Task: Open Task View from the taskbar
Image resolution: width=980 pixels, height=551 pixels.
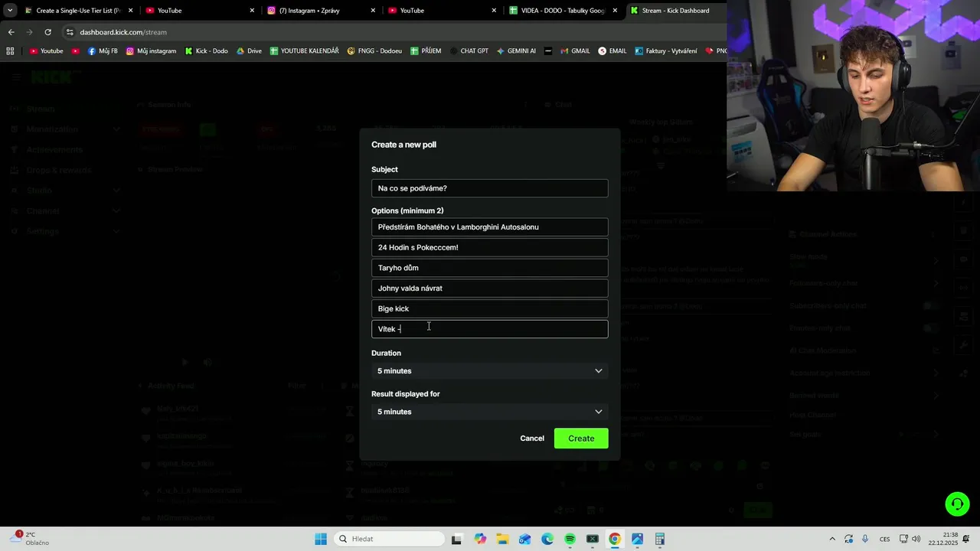Action: click(x=456, y=539)
